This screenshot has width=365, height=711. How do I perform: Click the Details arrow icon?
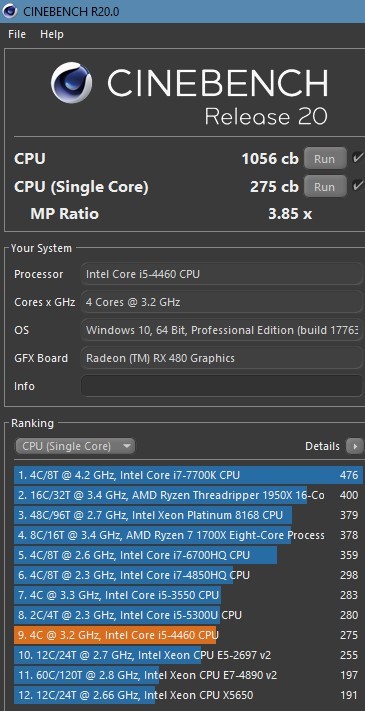pyautogui.click(x=354, y=446)
